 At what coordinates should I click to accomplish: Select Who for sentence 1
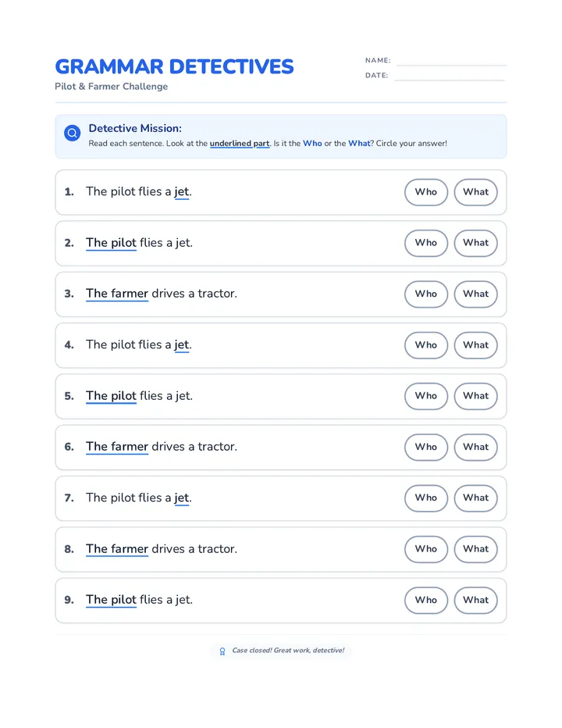426,191
